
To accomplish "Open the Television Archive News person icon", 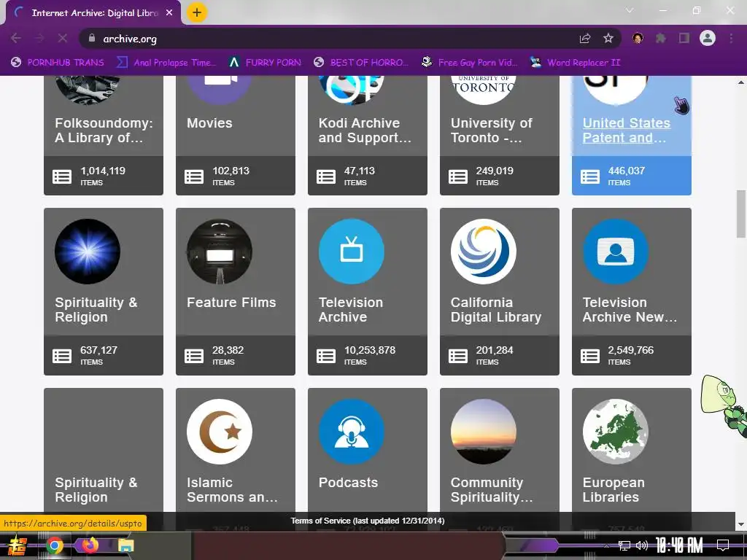I will coord(615,252).
